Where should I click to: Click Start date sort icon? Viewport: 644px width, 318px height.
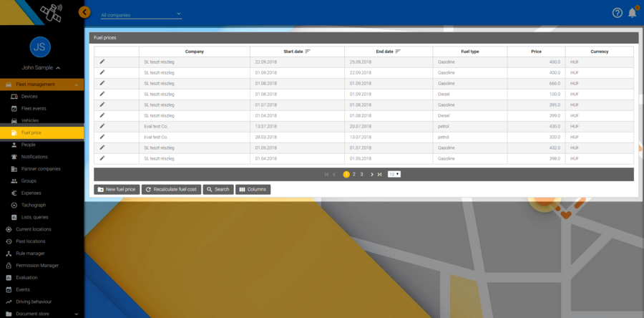click(x=308, y=52)
